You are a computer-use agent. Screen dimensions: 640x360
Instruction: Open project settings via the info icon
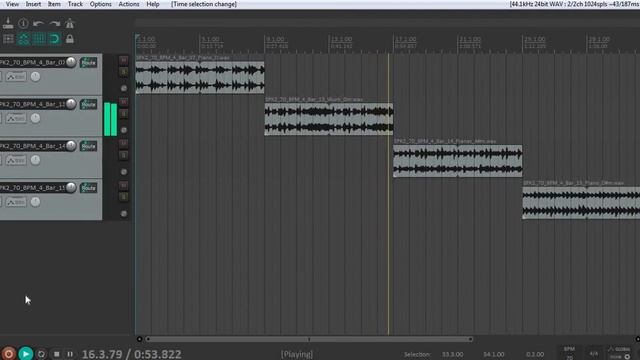tap(23, 23)
